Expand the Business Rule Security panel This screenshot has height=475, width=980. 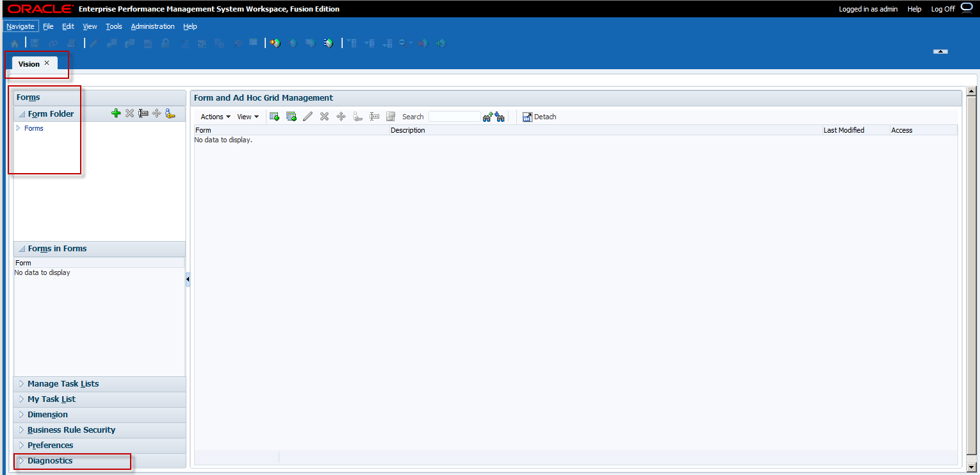coord(21,430)
